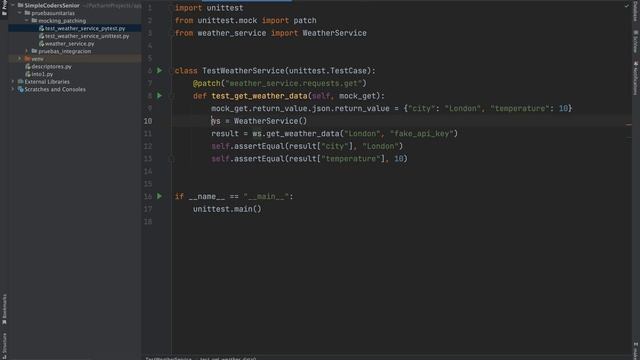The height and width of the screenshot is (360, 640).
Task: Click the mocking_patching folder icon
Action: (34, 20)
